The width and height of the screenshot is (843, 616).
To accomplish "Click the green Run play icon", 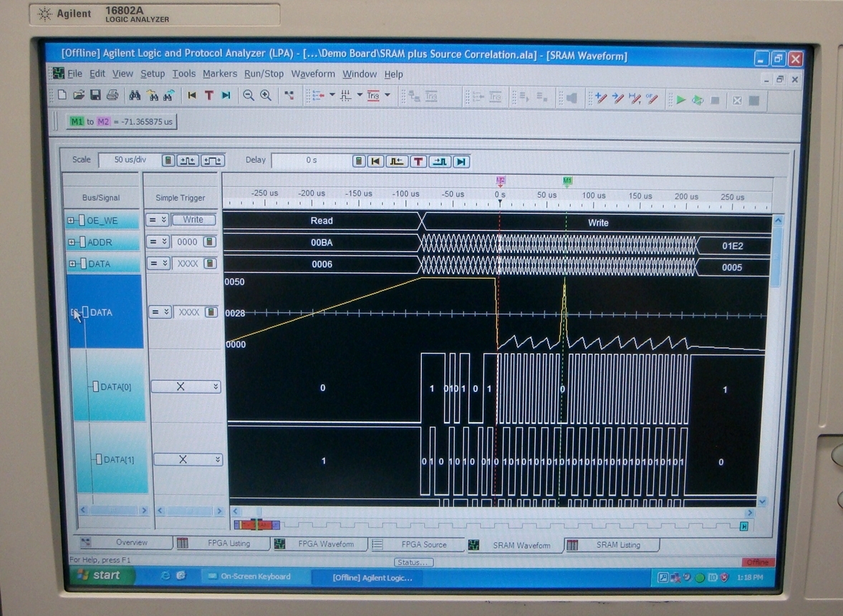I will coord(681,100).
